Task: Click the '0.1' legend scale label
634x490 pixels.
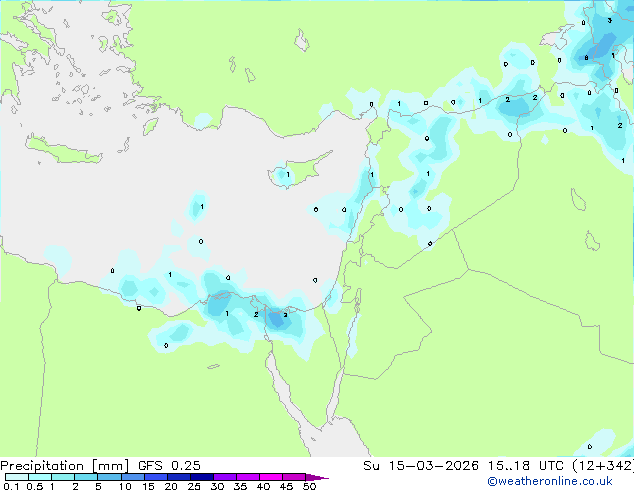Action: (x=11, y=486)
